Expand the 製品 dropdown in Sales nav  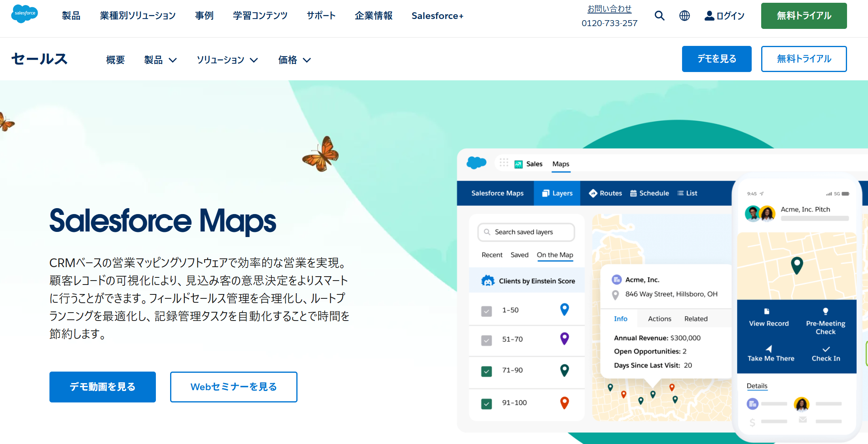tap(160, 60)
